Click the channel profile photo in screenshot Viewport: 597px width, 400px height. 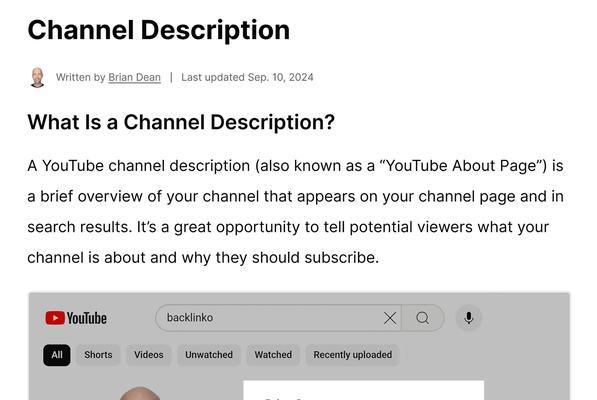click(x=140, y=394)
